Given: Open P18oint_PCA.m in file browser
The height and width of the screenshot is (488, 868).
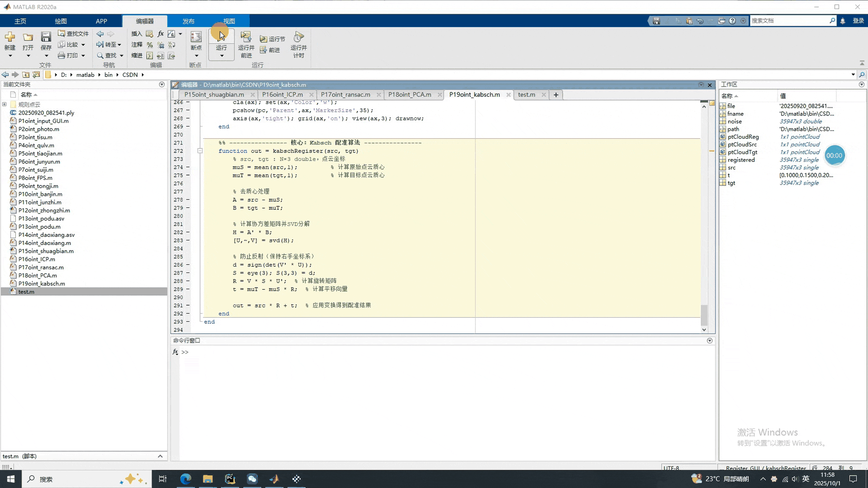Looking at the screenshot, I should [37, 275].
